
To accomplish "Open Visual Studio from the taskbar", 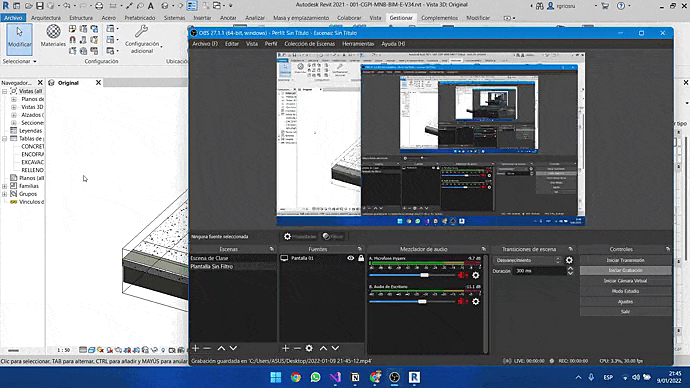I will [x=335, y=377].
